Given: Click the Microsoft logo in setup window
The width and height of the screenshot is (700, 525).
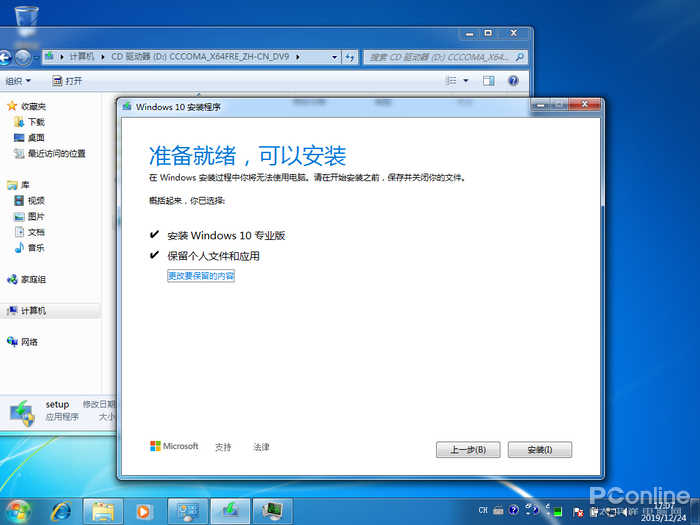Looking at the screenshot, I should pos(174,446).
